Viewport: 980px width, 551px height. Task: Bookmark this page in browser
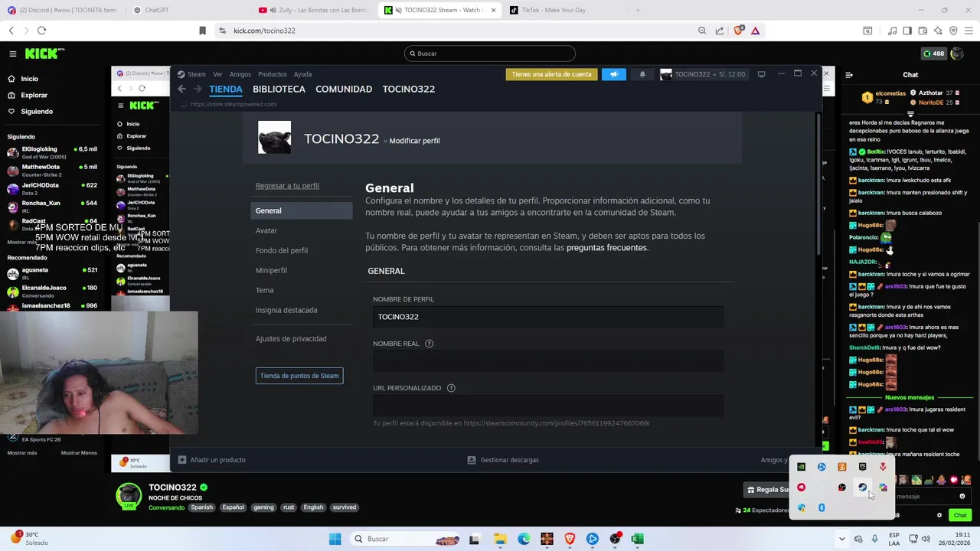click(202, 31)
